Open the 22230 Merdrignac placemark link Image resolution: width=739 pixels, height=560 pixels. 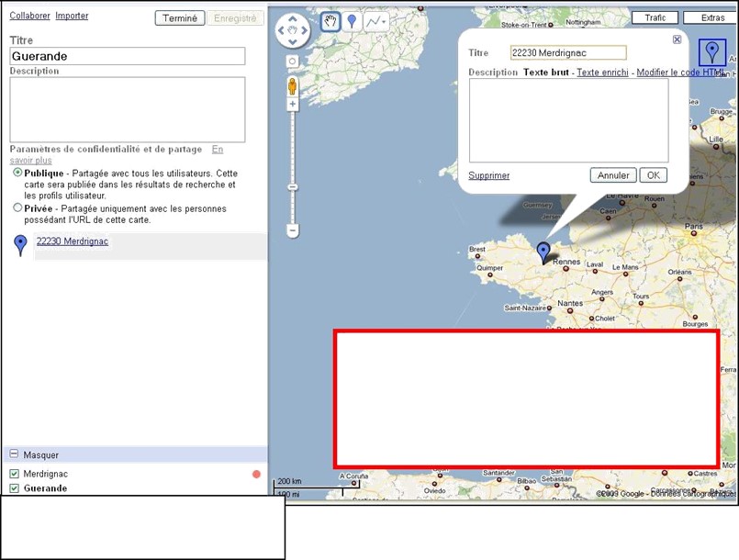tap(73, 241)
